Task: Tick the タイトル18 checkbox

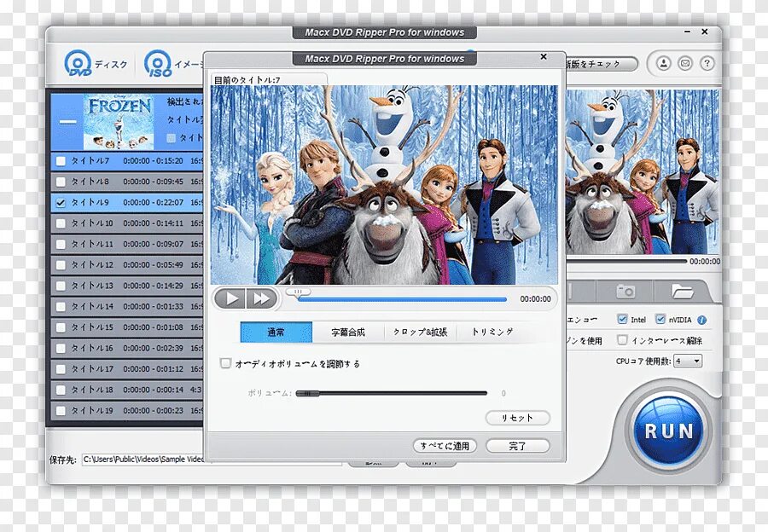Action: (61, 390)
